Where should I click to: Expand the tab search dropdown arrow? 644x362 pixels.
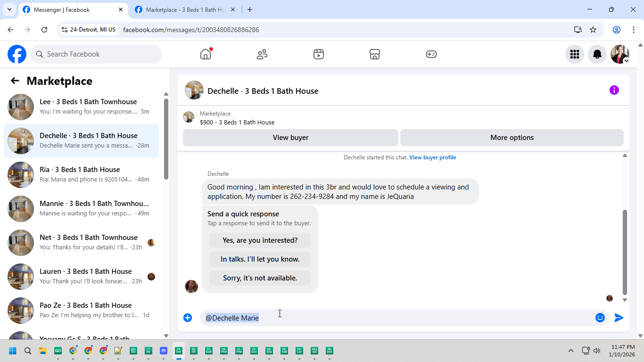click(9, 9)
